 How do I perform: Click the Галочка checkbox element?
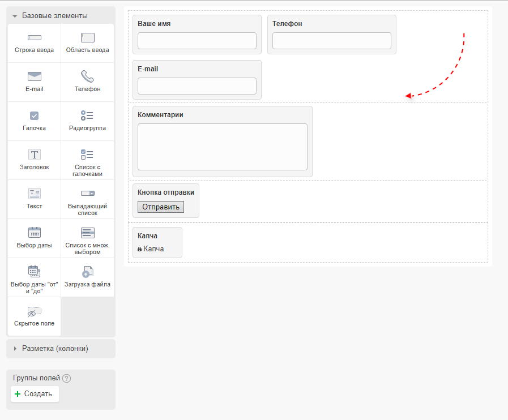pyautogui.click(x=35, y=116)
